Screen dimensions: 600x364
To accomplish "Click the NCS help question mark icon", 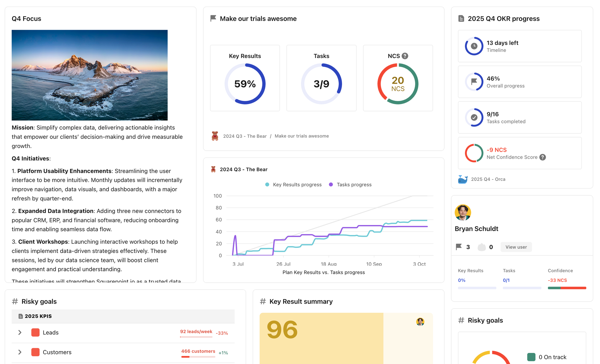I will click(405, 56).
